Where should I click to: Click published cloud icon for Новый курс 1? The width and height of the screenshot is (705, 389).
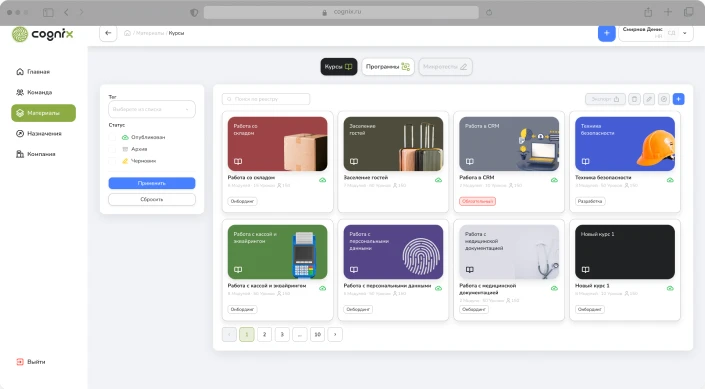pos(670,288)
